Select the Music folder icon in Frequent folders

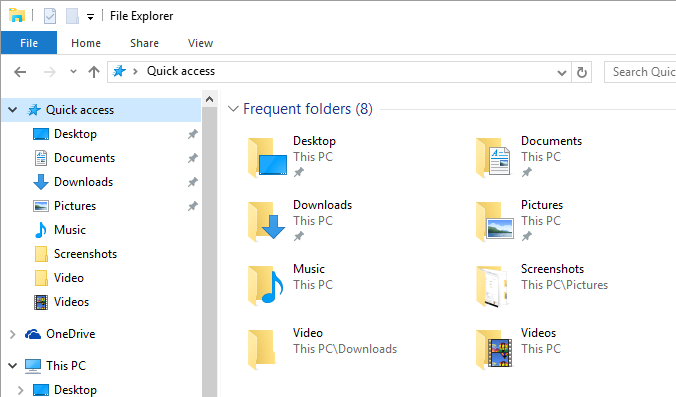coord(266,285)
